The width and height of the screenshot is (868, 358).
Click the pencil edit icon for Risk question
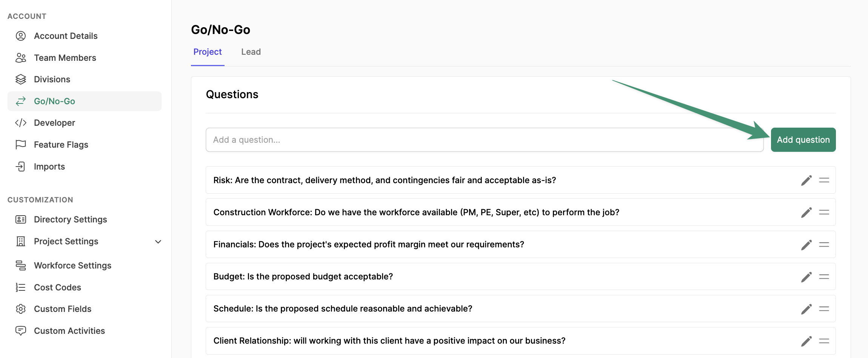pos(806,181)
